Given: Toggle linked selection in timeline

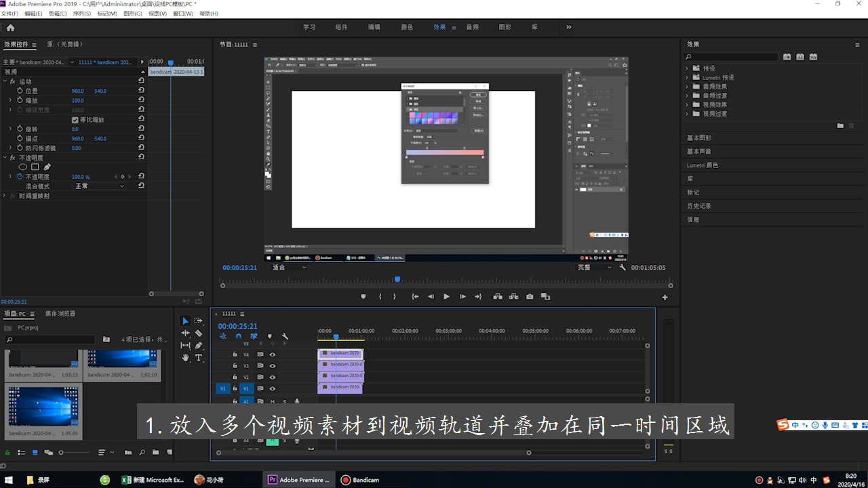Looking at the screenshot, I should (x=254, y=335).
